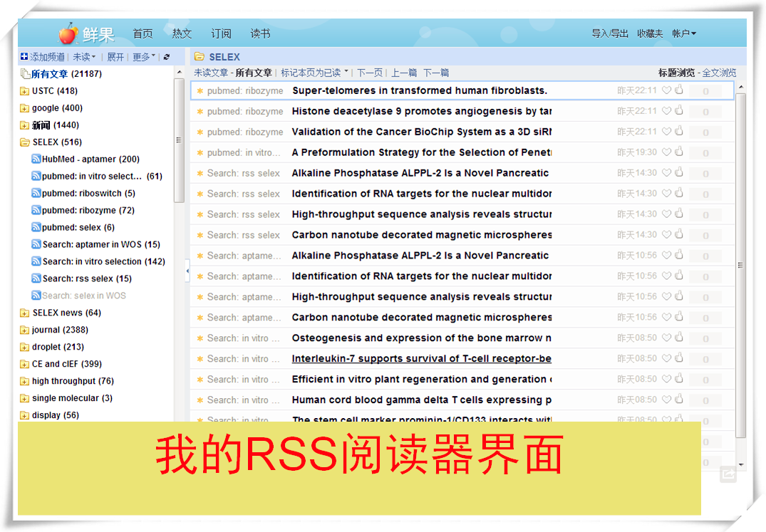This screenshot has width=766, height=532.
Task: Switch to 全文浏览 full-text view
Action: click(719, 73)
